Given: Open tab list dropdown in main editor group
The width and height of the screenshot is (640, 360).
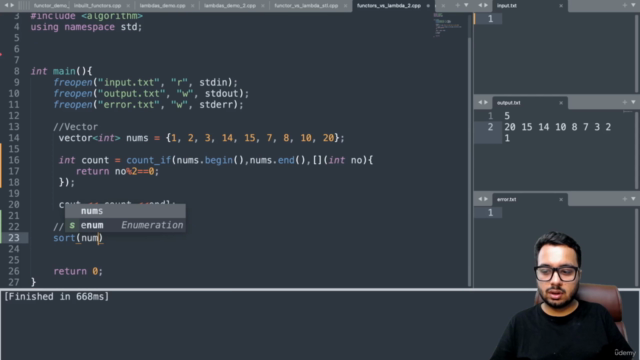Looking at the screenshot, I should click(466, 5).
